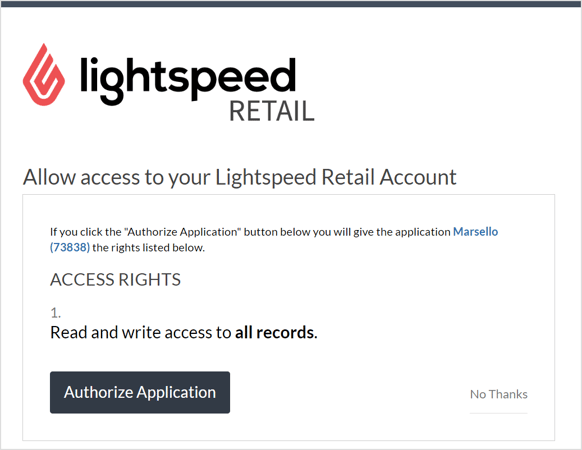Click the underline beneath No Thanks

[x=498, y=413]
